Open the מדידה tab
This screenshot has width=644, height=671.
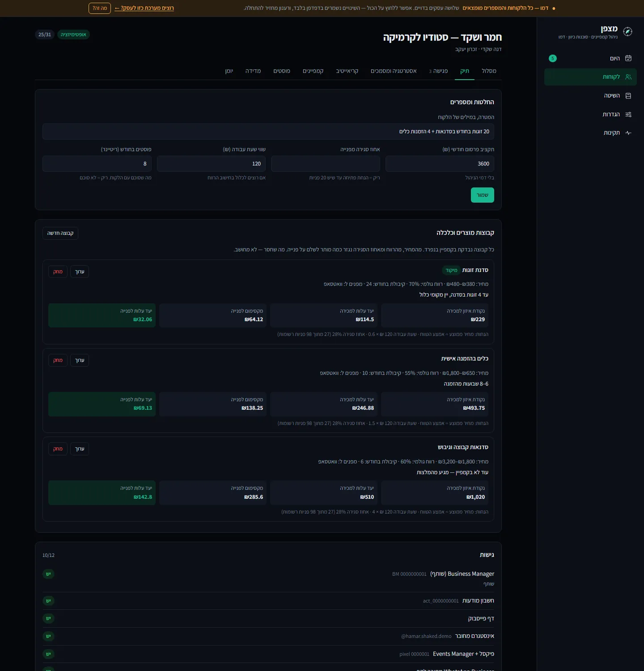(253, 71)
